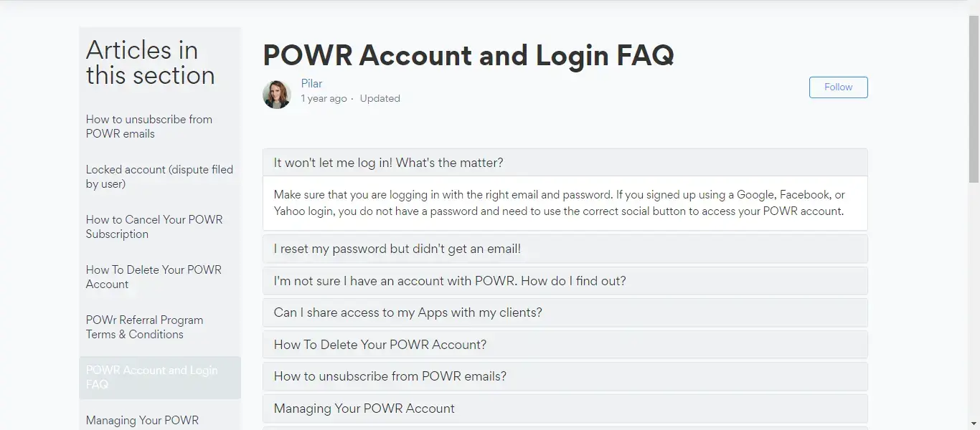The width and height of the screenshot is (980, 430).
Task: Click the Follow button
Action: click(x=838, y=87)
